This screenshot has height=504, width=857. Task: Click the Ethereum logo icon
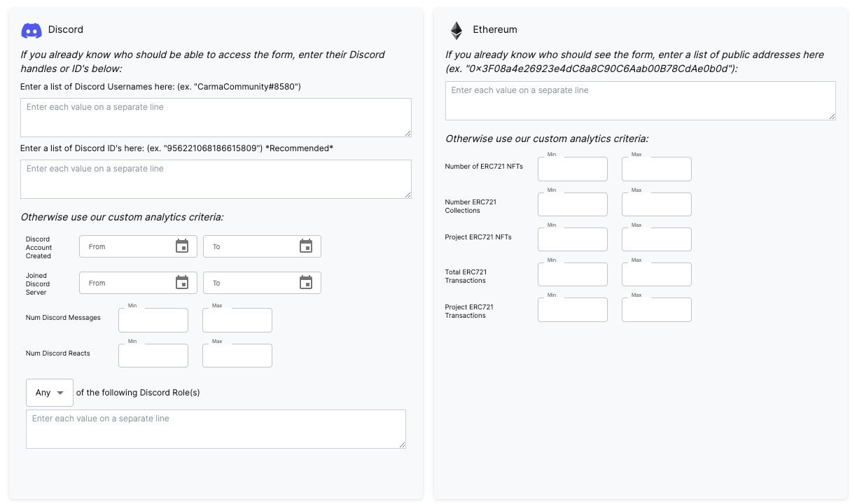click(x=457, y=30)
